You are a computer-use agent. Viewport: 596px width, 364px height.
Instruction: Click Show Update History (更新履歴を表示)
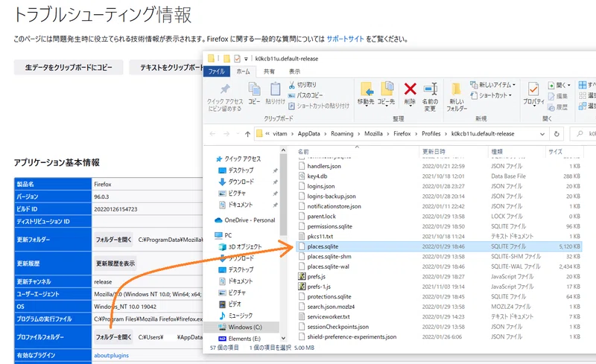[115, 264]
